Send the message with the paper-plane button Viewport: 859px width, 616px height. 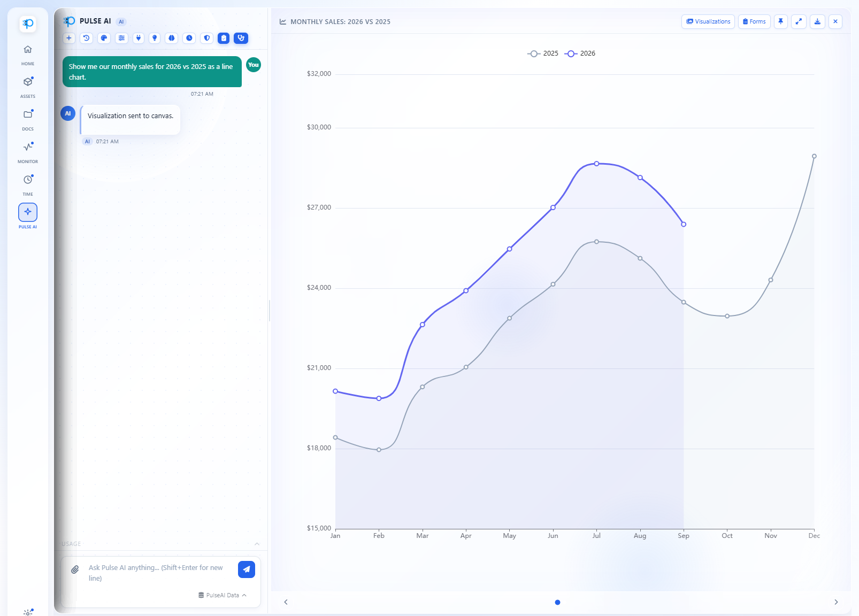pos(247,569)
